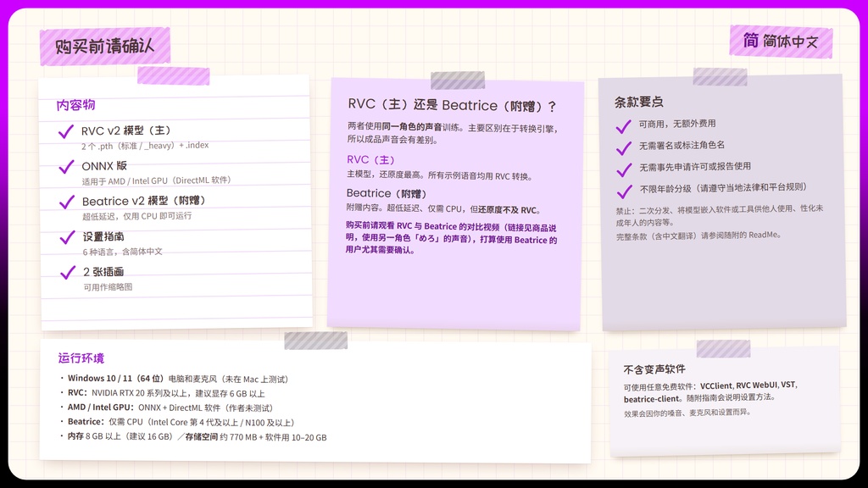Screen dimensions: 868x488
Task: Click the 不含变声软件 heading
Action: coord(654,369)
